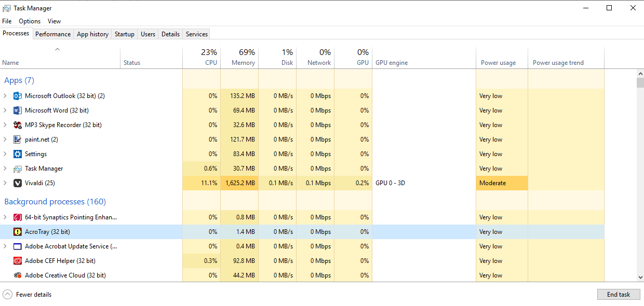The width and height of the screenshot is (644, 306).
Task: Sort processes by Memory column
Action: coord(239,58)
